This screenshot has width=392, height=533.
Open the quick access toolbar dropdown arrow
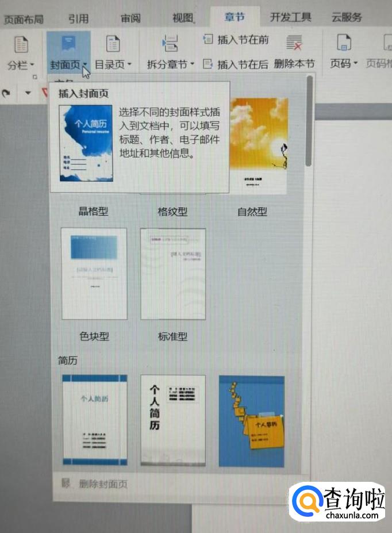pos(28,93)
